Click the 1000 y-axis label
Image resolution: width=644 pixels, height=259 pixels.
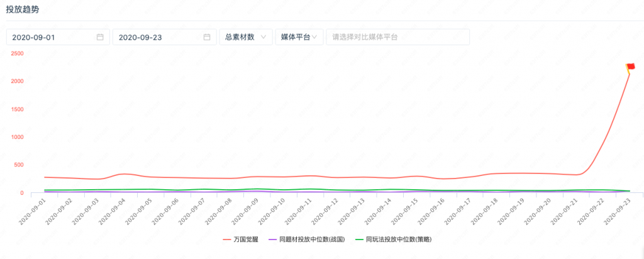pos(17,137)
